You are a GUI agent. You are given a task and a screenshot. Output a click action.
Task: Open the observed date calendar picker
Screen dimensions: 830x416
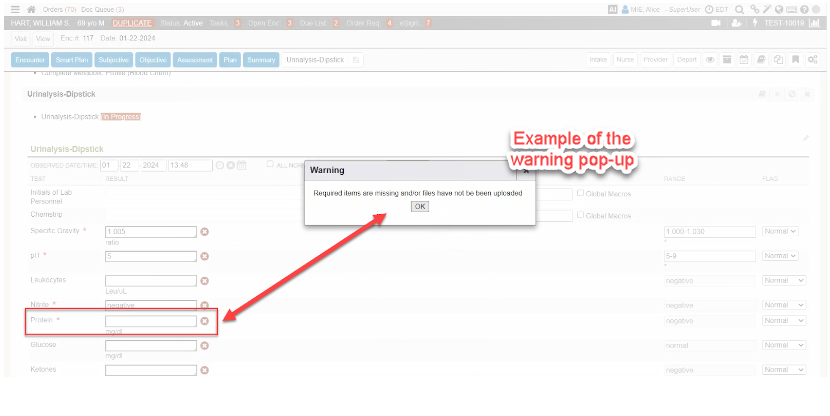241,165
